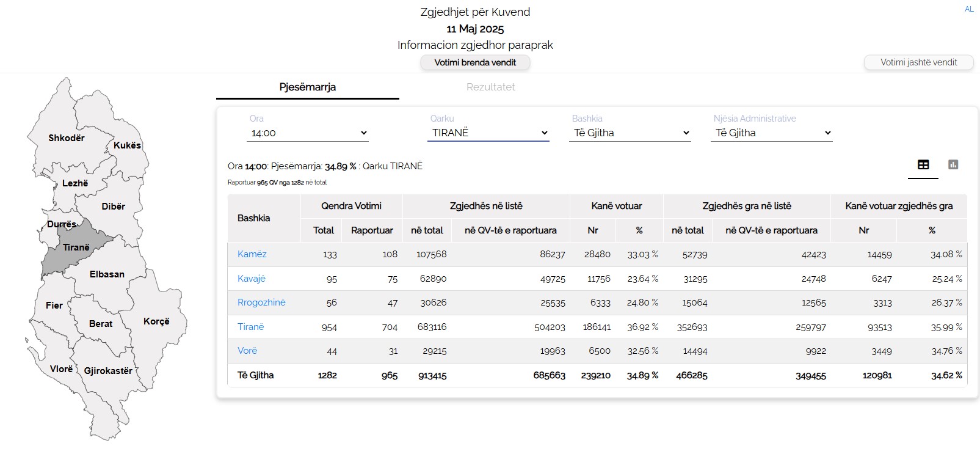Open the Qarku region dropdown
980x454 pixels.
tap(488, 133)
